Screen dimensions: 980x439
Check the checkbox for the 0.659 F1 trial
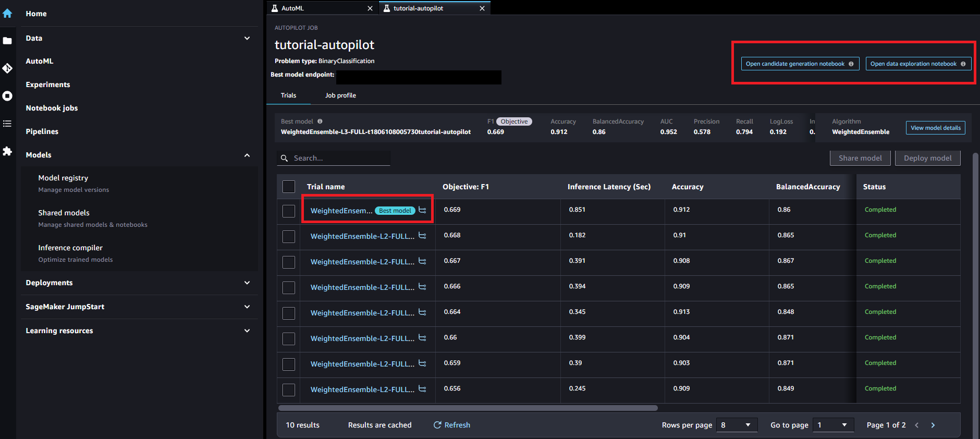[x=289, y=364]
